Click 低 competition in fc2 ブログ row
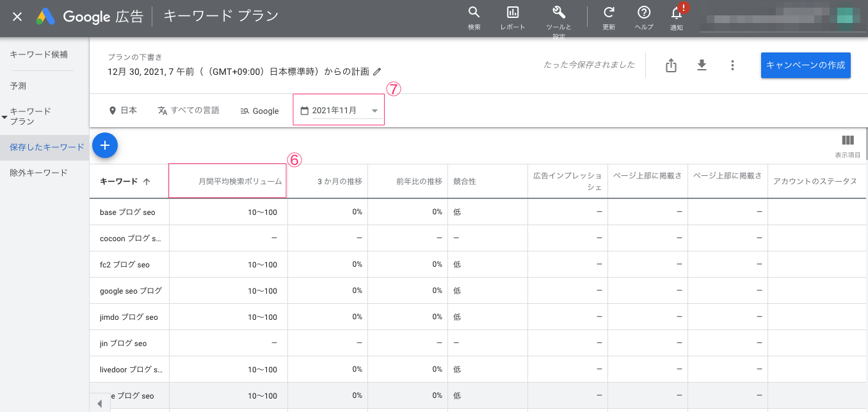The width and height of the screenshot is (868, 412). [457, 264]
